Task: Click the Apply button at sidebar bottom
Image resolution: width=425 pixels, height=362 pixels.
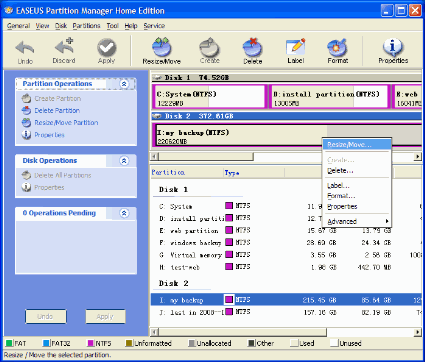Action: coord(105,316)
